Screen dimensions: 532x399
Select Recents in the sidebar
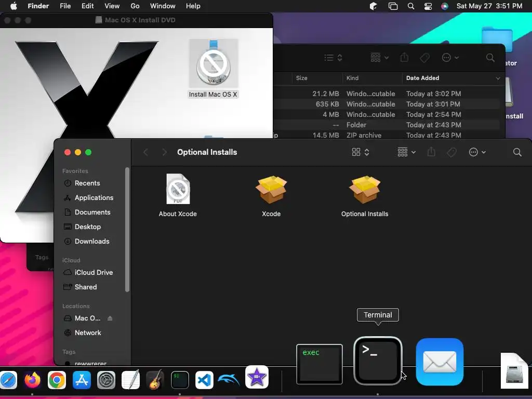[x=92, y=183]
